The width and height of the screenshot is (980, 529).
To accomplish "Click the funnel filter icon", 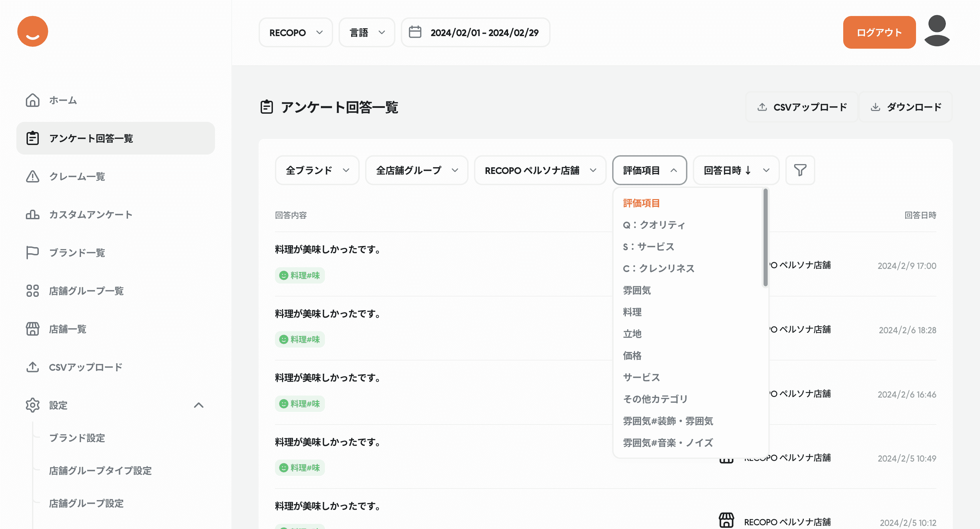I will click(x=800, y=170).
